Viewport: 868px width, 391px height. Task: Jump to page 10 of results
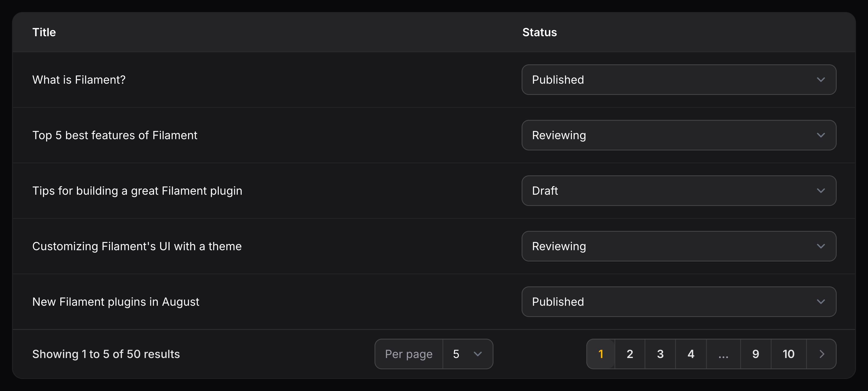(x=788, y=354)
